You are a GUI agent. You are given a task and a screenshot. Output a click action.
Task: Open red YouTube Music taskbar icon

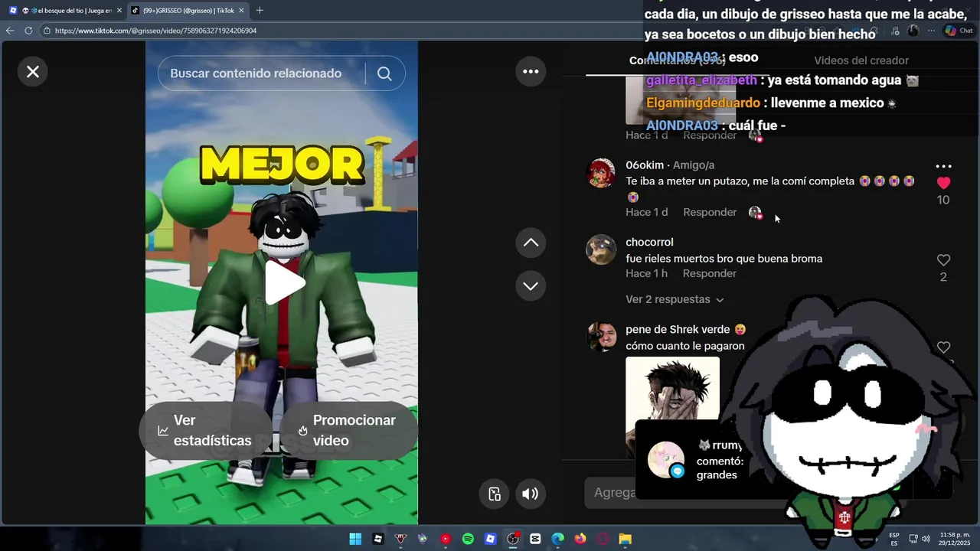point(446,539)
